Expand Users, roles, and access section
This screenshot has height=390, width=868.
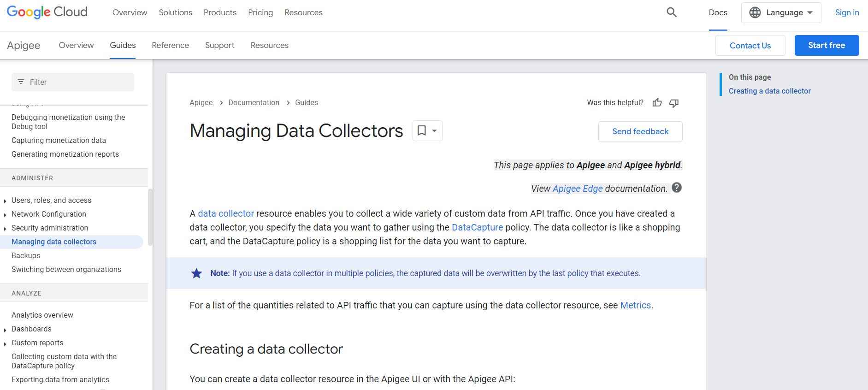click(5, 201)
